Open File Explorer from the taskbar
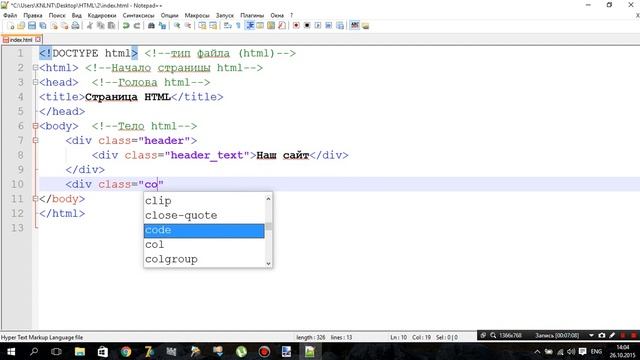640x360 pixels. 80,351
